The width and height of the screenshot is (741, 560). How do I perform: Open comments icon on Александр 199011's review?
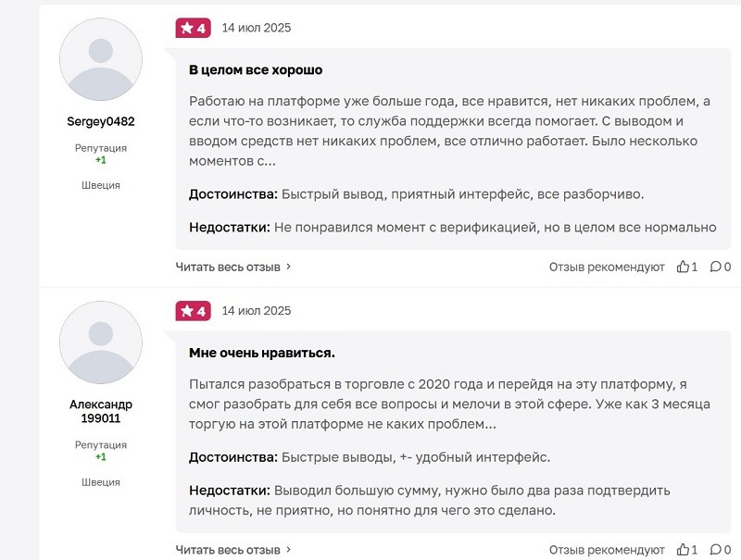point(714,550)
